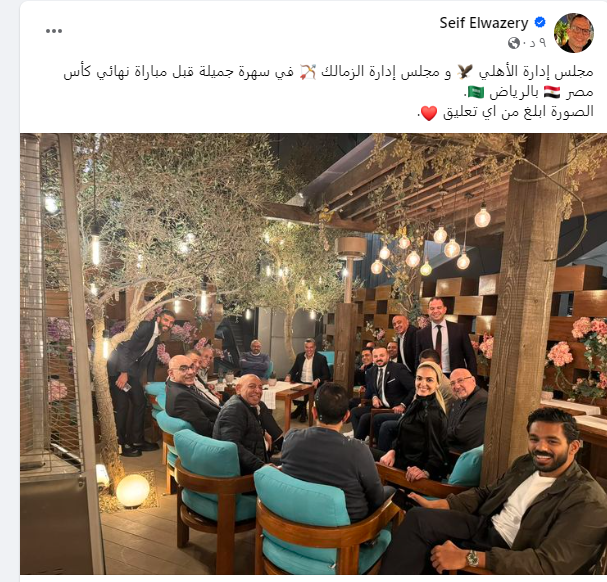The width and height of the screenshot is (607, 582).
Task: Click the Saudi Arabia flag emoji
Action: coord(476,92)
